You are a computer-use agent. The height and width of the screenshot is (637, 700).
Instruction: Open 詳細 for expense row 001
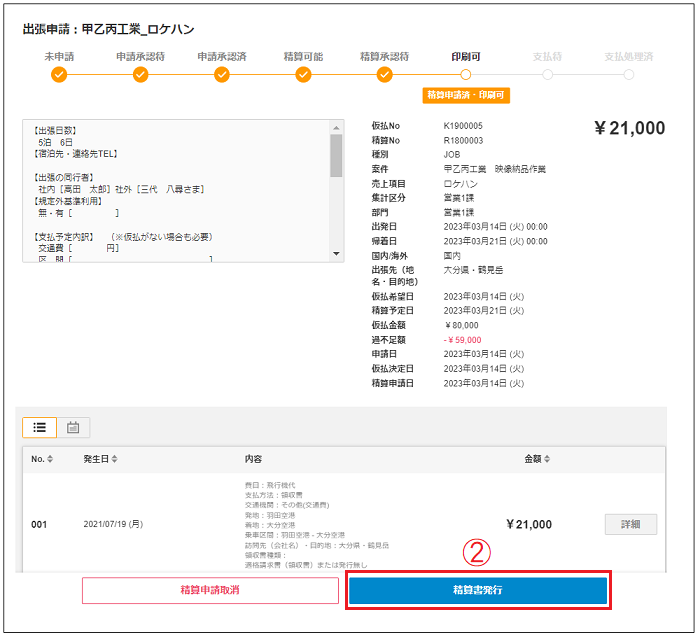pos(630,524)
